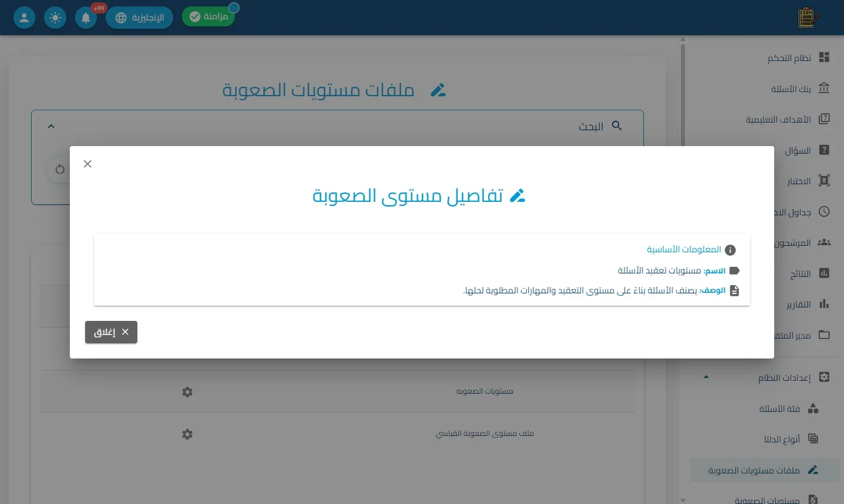Screen dimensions: 844x504
Task: Open the user profile icon
Action: [24, 18]
